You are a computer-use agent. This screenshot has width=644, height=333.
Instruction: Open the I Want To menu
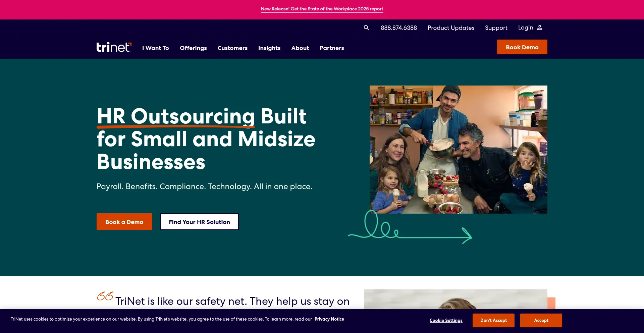click(x=155, y=48)
